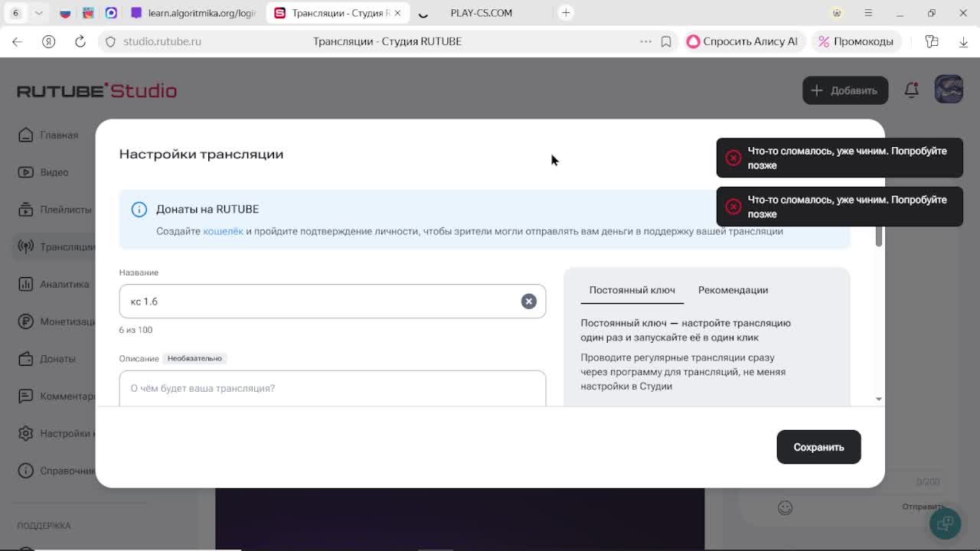Open the Плейлисты sidebar icon
The width and height of the screenshot is (980, 551).
(x=26, y=210)
